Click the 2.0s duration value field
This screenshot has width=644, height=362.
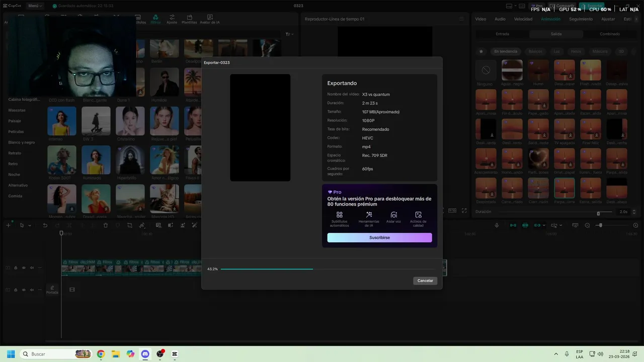(x=623, y=212)
